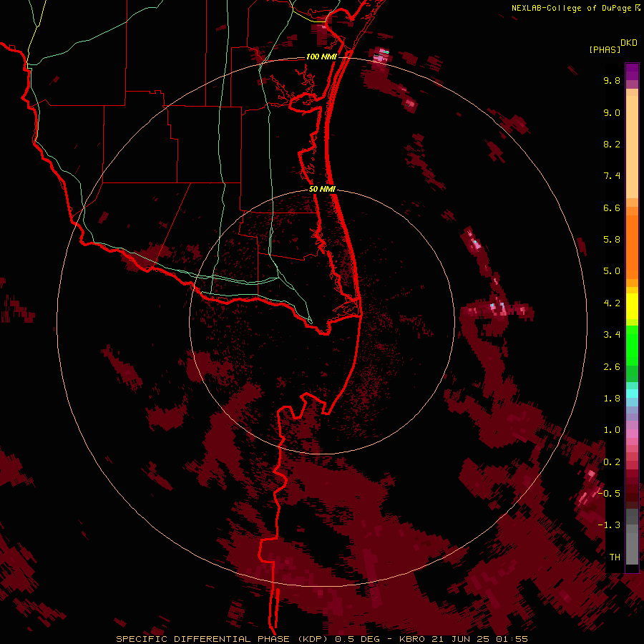Click the bright green segment of color bar
The height and width of the screenshot is (644, 644).
[632, 345]
